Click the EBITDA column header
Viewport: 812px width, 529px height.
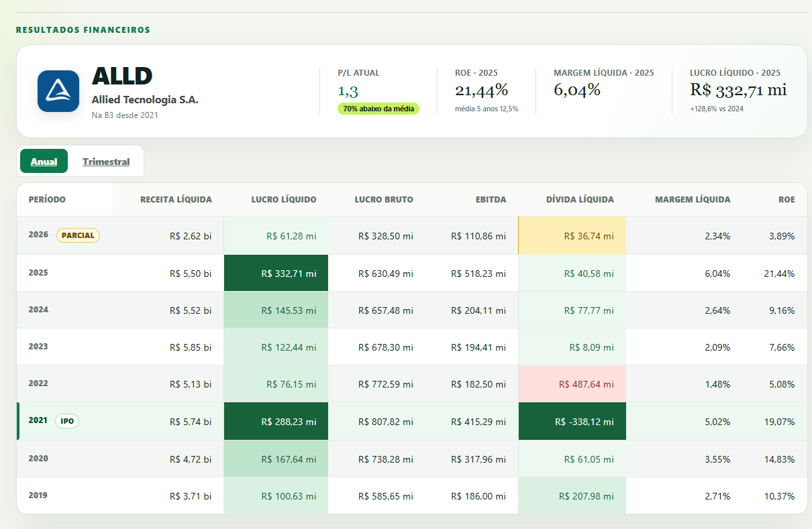[x=491, y=199]
